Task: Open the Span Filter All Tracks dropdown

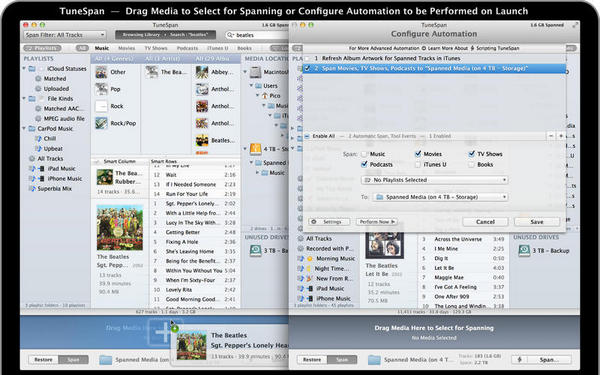Action: pos(65,35)
